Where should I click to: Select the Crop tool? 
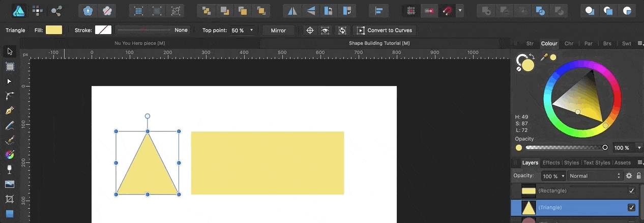(x=10, y=199)
